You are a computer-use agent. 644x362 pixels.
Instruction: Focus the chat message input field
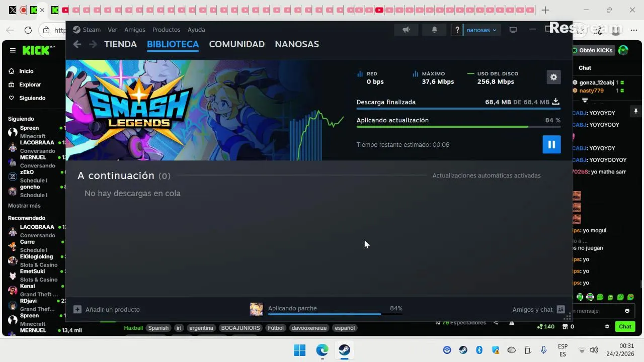[x=603, y=311]
